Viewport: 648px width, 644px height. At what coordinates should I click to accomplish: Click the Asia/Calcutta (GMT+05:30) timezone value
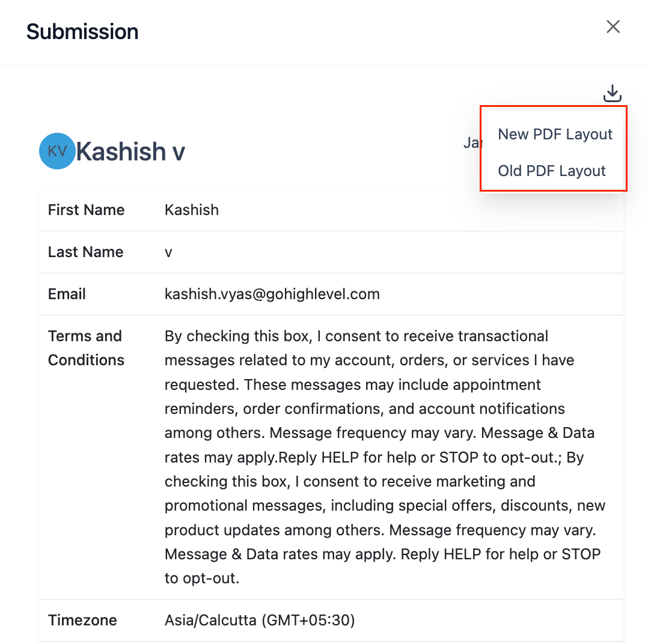tap(260, 620)
